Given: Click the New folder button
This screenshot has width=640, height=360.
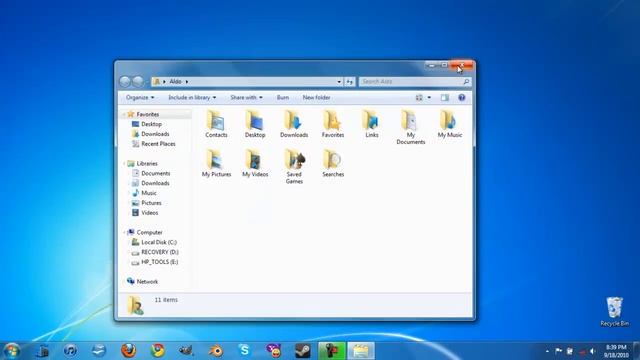Looking at the screenshot, I should pos(316,98).
